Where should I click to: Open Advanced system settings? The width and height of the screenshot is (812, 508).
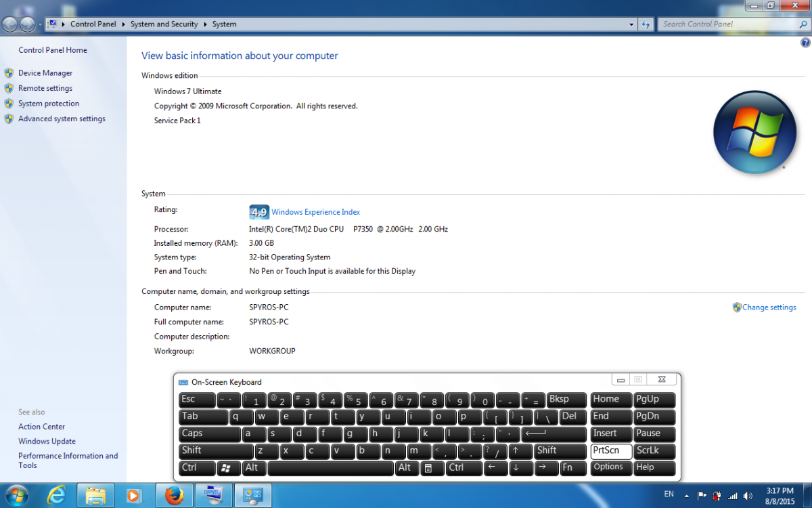tap(62, 119)
